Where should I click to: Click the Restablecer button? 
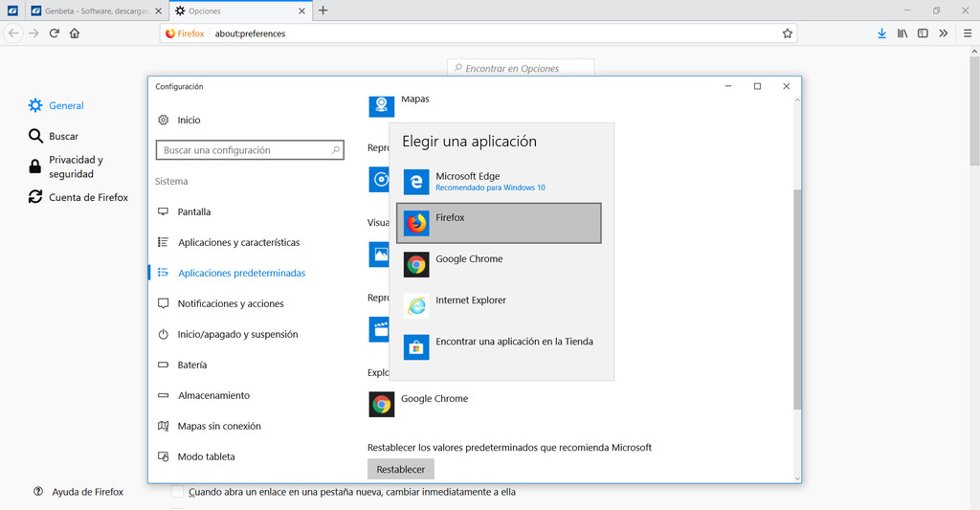pyautogui.click(x=401, y=470)
